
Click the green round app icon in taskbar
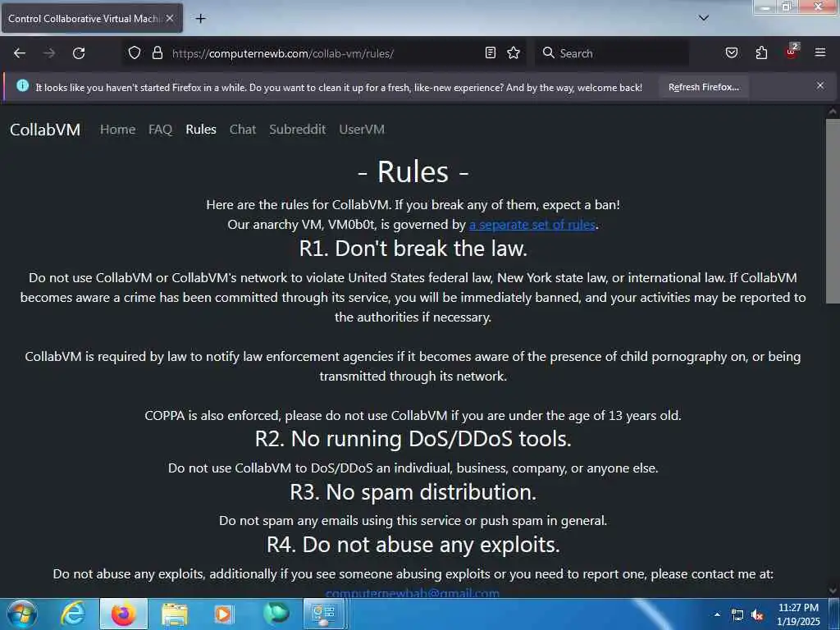pos(276,614)
